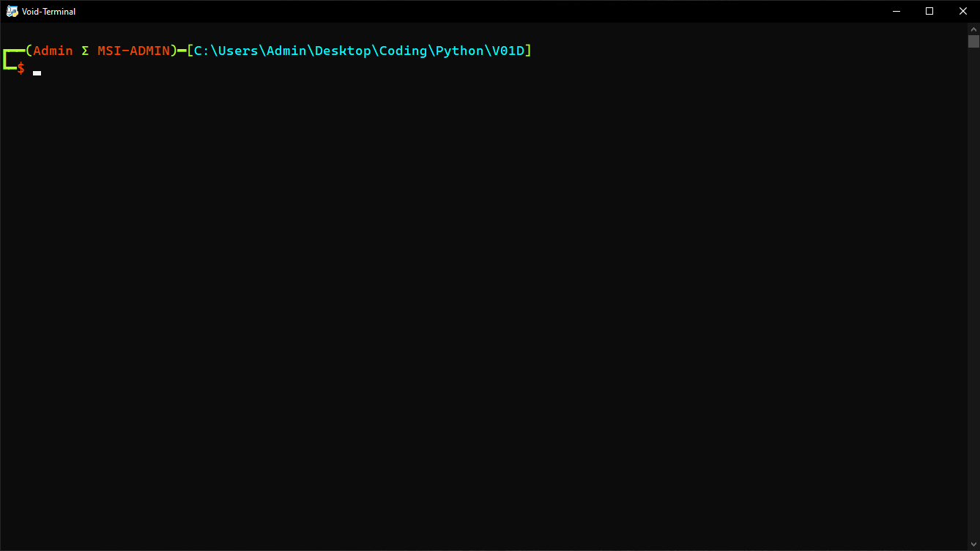Click the Void-Terminal window icon

[10, 11]
